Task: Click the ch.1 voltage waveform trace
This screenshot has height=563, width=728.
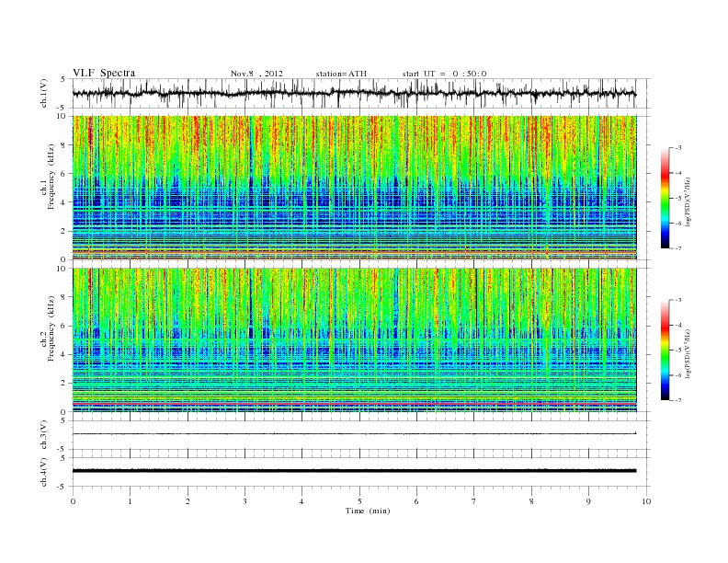Action: tap(354, 93)
